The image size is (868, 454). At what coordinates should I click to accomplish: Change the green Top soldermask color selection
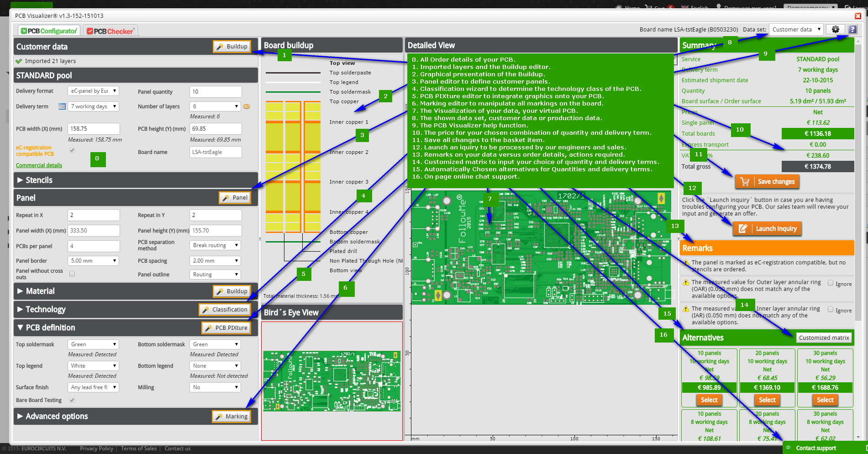(x=93, y=344)
